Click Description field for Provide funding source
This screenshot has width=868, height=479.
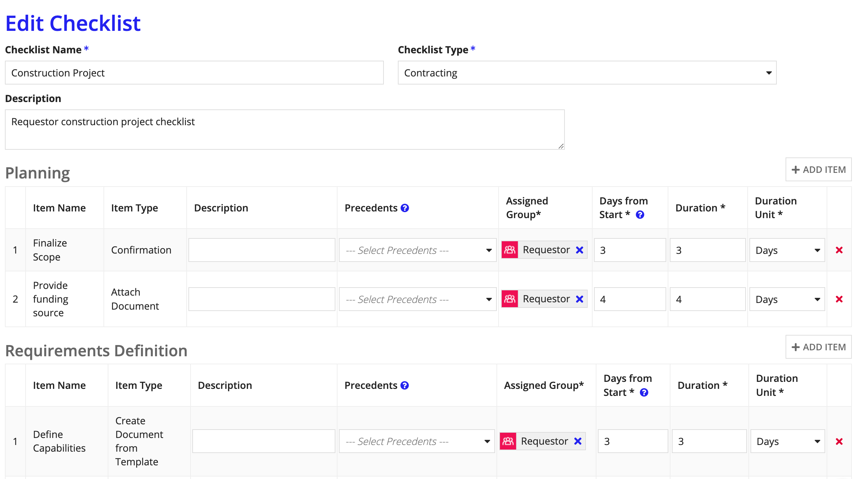[x=262, y=299]
